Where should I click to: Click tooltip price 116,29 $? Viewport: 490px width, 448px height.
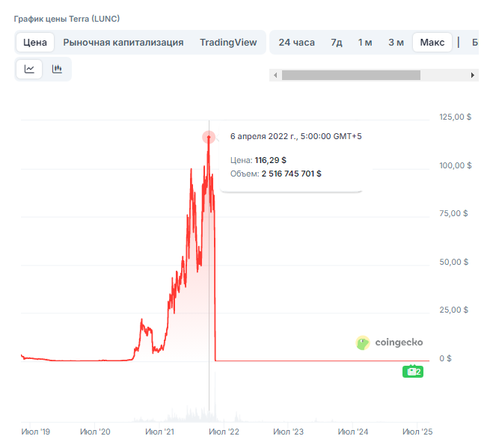point(270,160)
